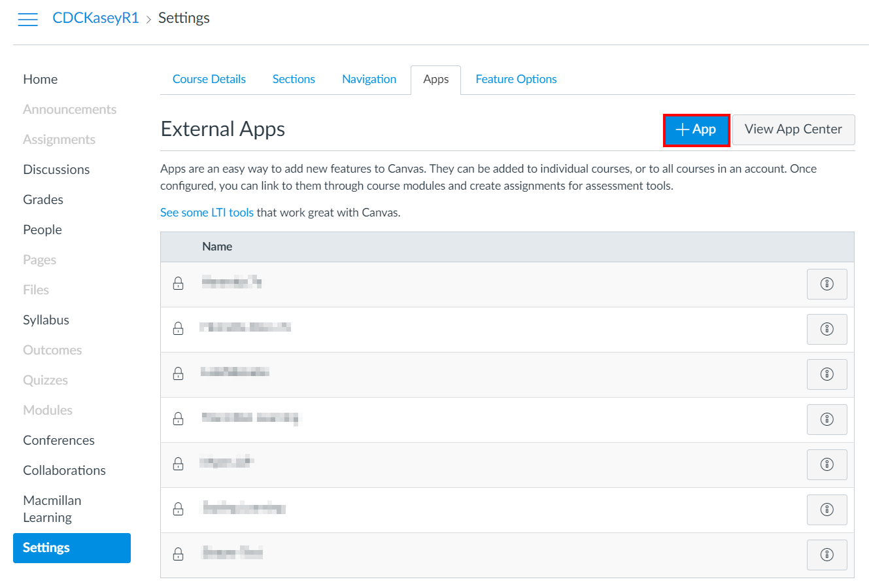Open the Navigation tab
Screen dimensions: 869x588
369,78
